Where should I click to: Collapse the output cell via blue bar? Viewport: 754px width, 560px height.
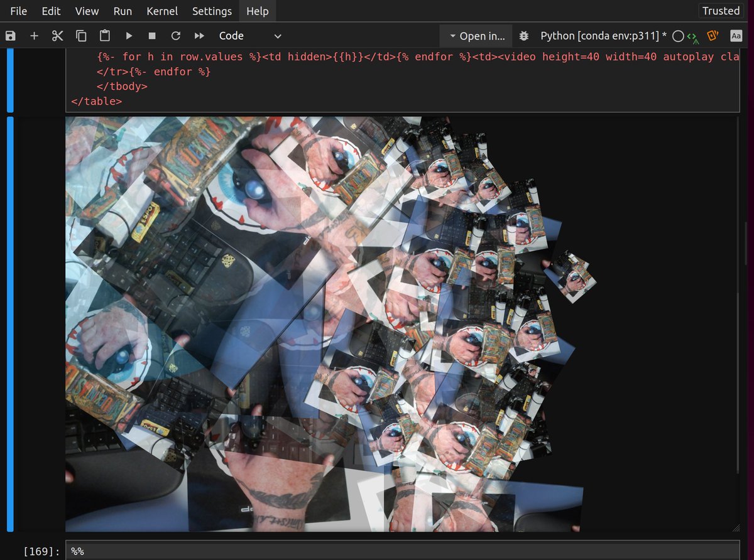coord(10,324)
